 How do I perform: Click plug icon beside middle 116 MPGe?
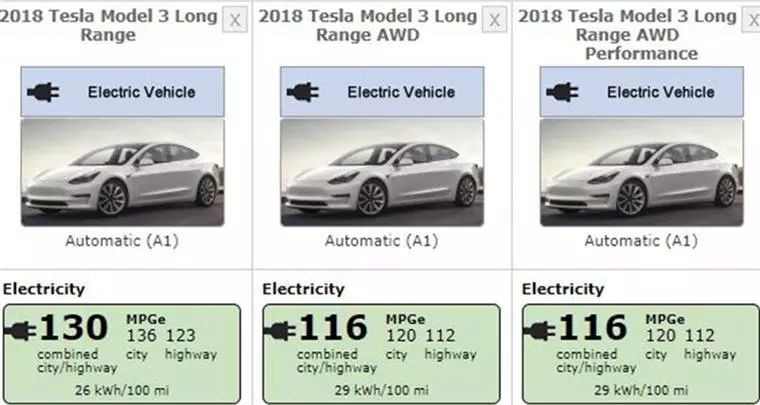[279, 331]
